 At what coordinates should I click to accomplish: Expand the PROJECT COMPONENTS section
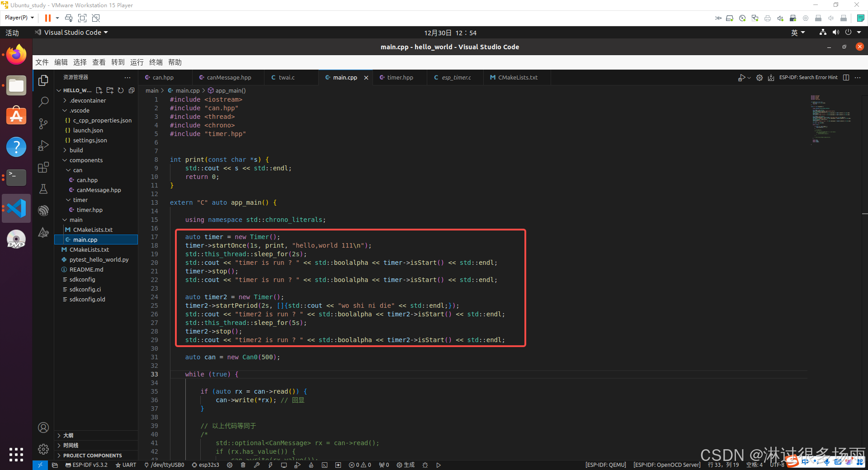coord(96,455)
